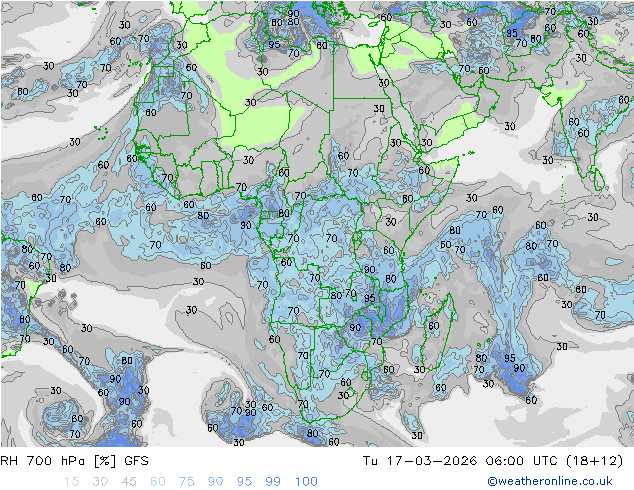Click the 99 value in the bottom legend
The image size is (634, 490).
[x=273, y=482]
